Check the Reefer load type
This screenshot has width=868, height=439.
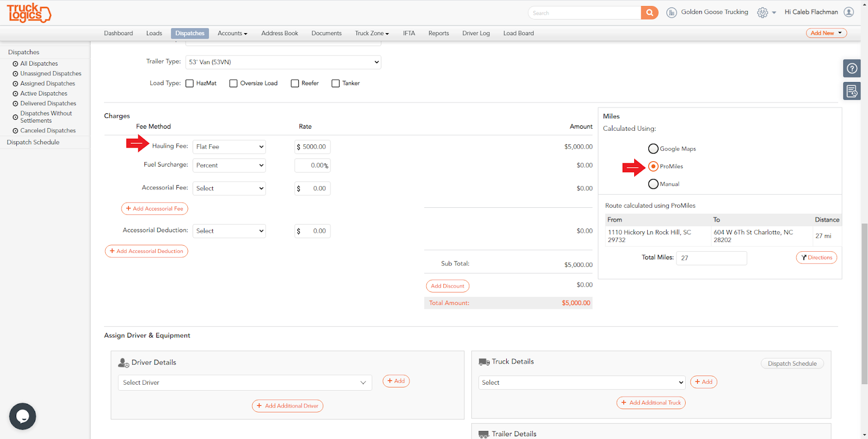point(295,84)
